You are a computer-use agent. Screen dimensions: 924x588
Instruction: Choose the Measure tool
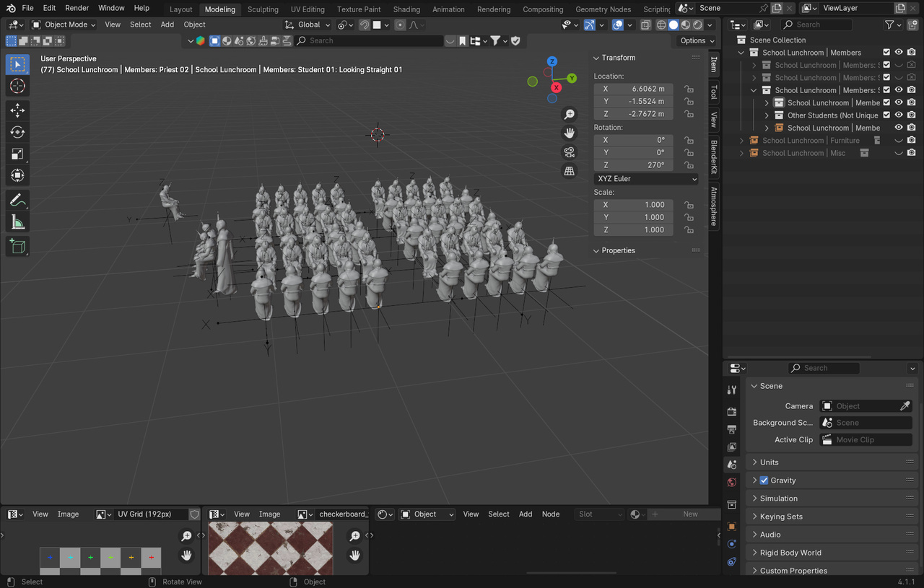(x=18, y=222)
